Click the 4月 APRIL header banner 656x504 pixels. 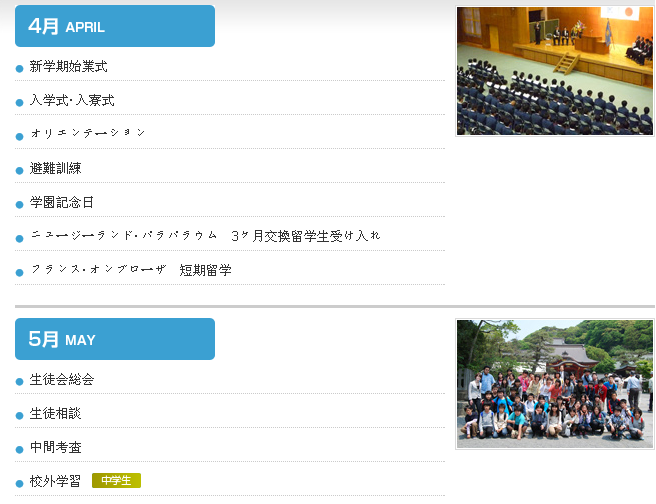click(115, 26)
